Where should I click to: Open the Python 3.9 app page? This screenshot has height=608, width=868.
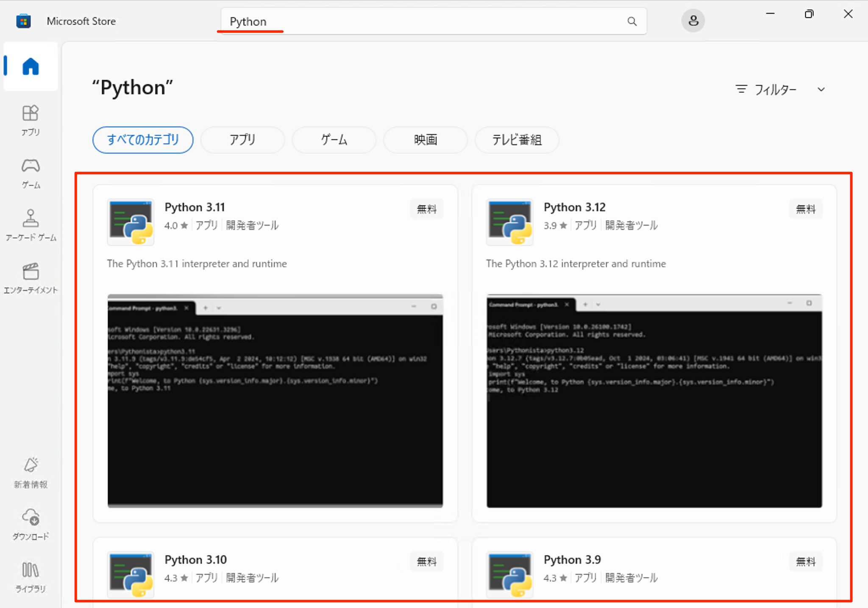click(572, 560)
